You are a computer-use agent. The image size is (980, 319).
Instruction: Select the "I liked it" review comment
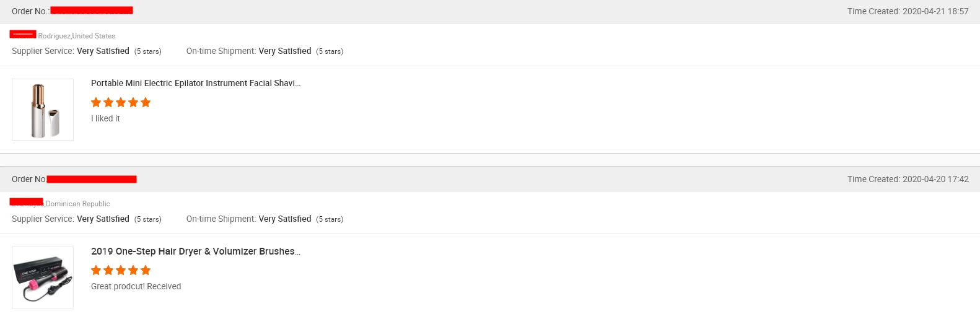pos(105,118)
